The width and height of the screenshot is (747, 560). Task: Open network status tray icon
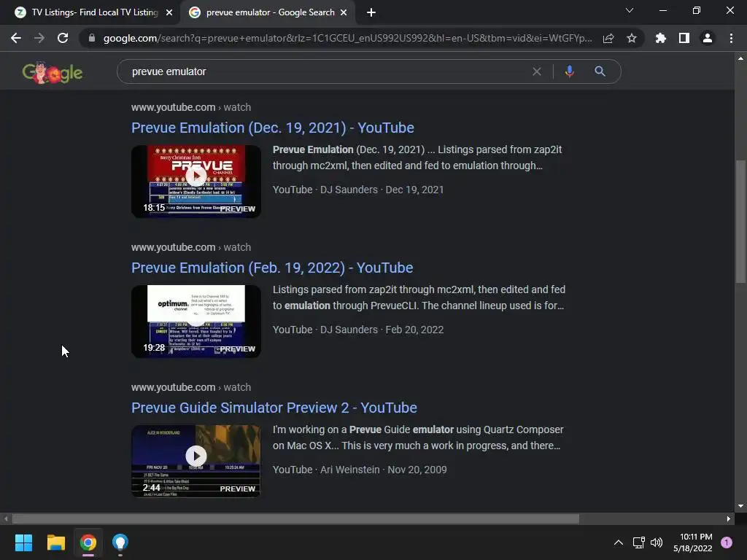[638, 542]
